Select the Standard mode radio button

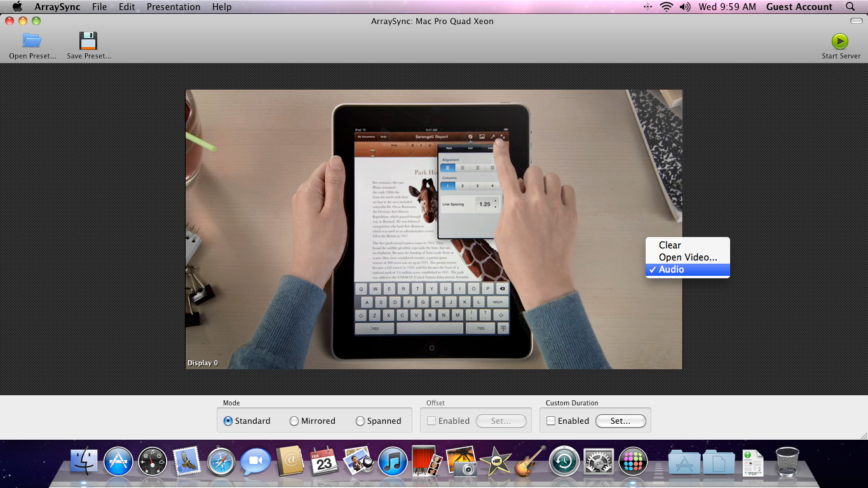pyautogui.click(x=228, y=421)
